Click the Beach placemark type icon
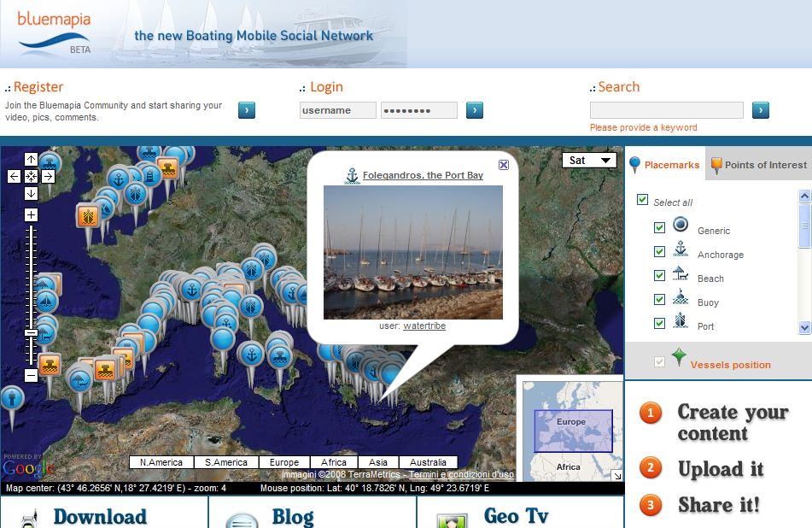Image resolution: width=812 pixels, height=528 pixels. [x=681, y=273]
